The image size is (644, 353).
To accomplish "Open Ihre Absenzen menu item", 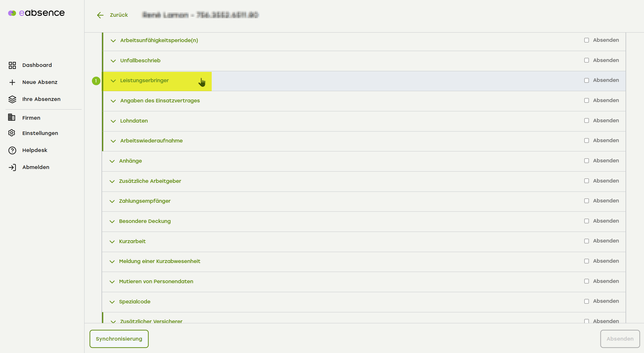I will 41,99.
